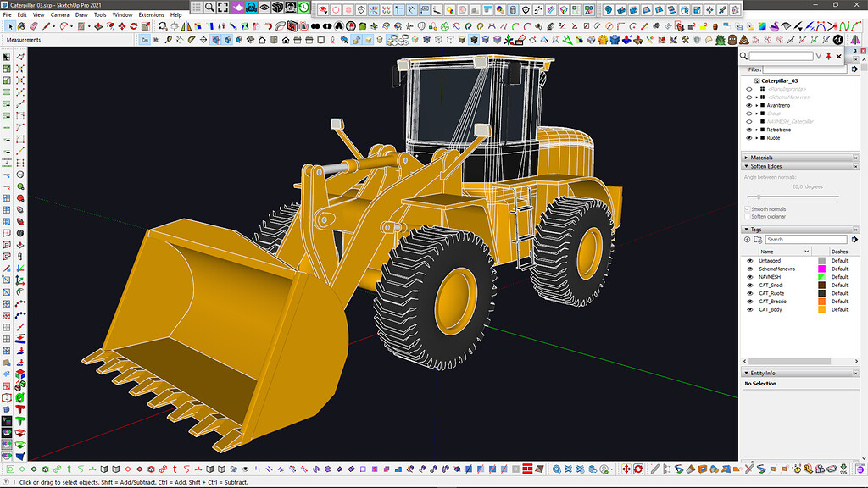Screen dimensions: 868x488
Task: Click the Add Tag button in the Tags panel
Action: pos(747,238)
